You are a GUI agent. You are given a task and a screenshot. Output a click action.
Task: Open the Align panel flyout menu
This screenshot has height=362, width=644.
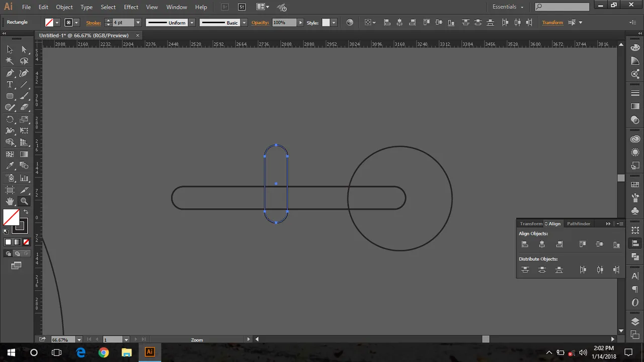tap(620, 224)
